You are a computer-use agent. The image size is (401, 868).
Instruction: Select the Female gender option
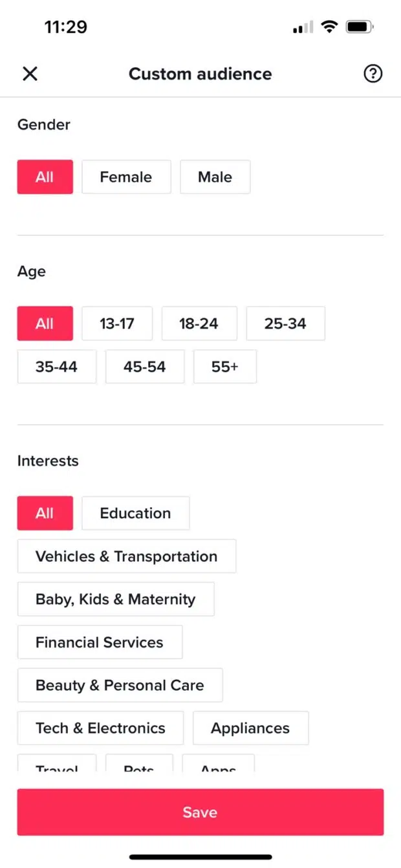(x=126, y=177)
